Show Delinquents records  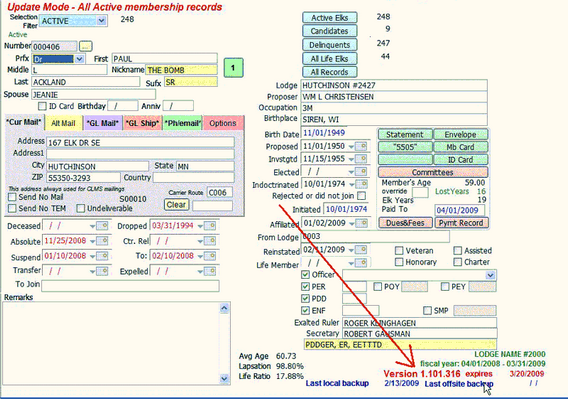point(330,45)
